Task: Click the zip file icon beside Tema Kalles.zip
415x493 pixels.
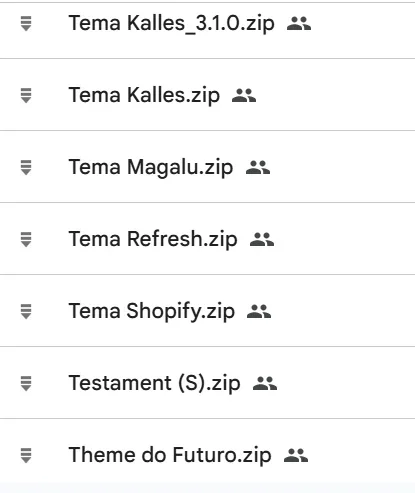Action: pos(26,95)
